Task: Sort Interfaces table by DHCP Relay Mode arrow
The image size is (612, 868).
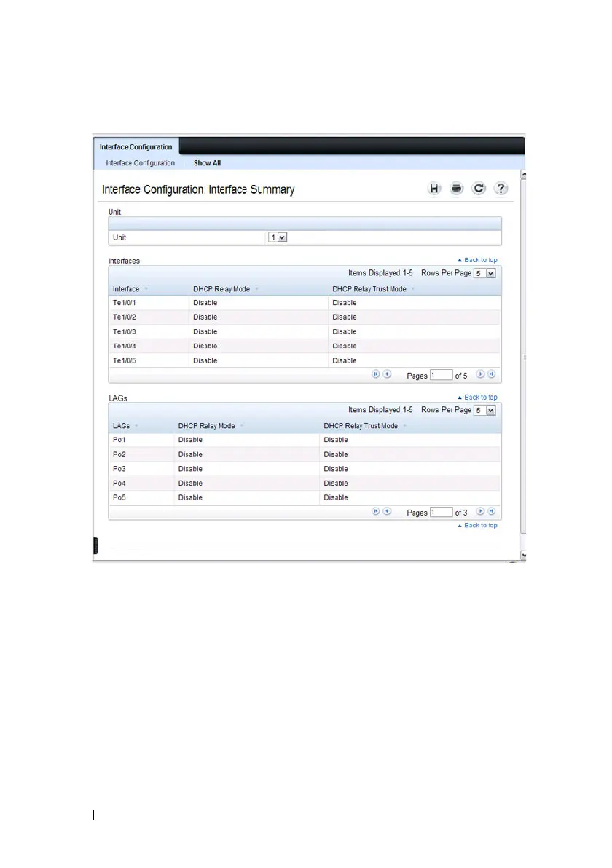Action: tap(257, 289)
